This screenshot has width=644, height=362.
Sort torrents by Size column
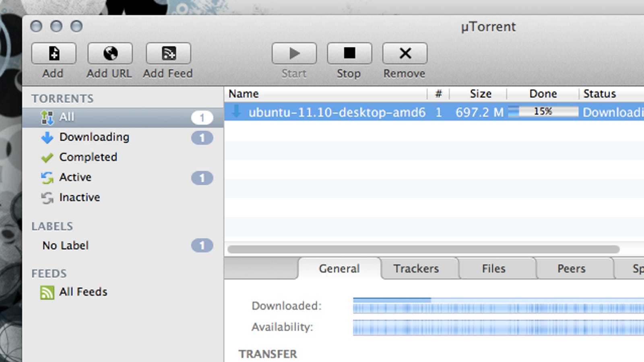(x=478, y=94)
